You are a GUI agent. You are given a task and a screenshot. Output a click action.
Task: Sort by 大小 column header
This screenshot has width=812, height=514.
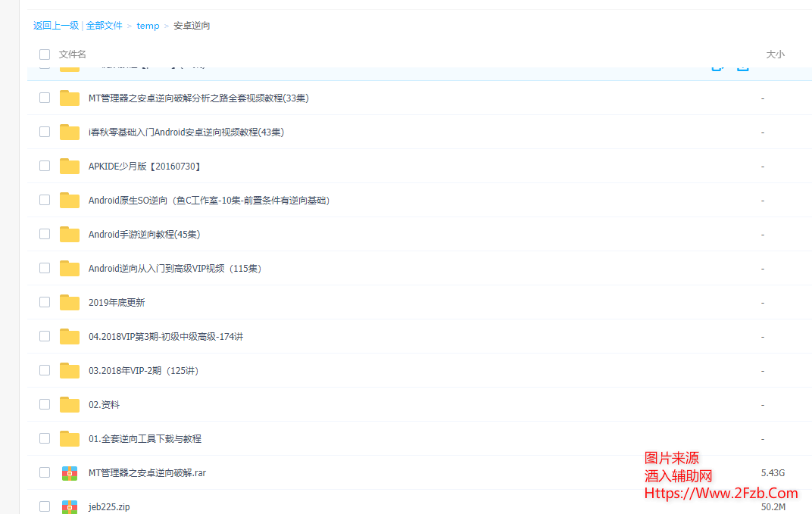tap(775, 55)
